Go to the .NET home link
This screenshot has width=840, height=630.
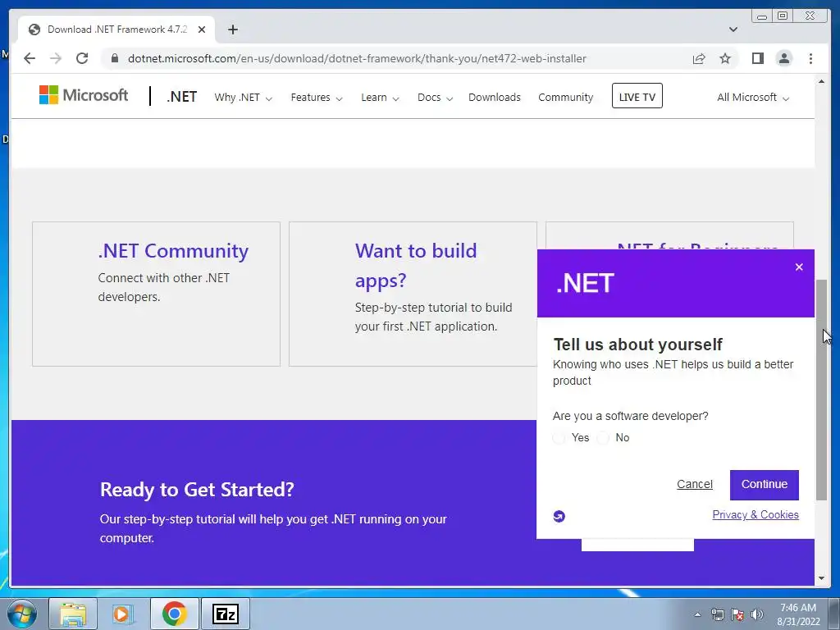click(181, 97)
